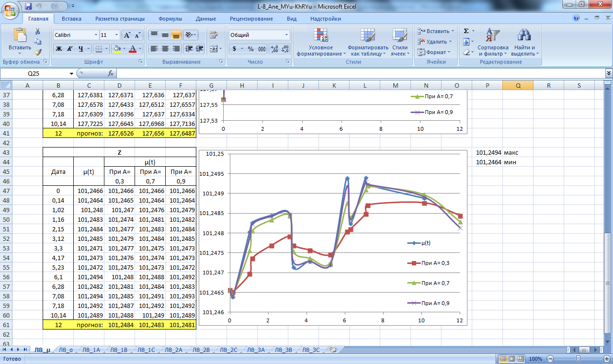
Task: Open Форматировать как таблицу gallery
Action: (x=368, y=42)
